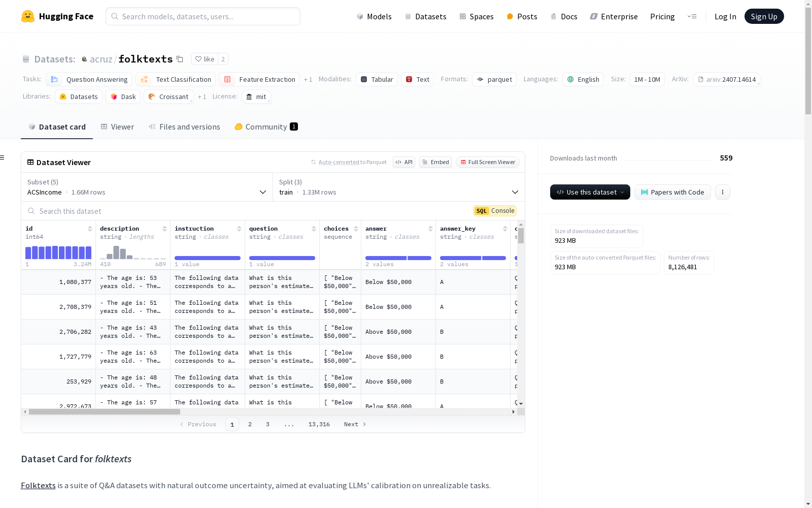
Task: Switch to the Viewer tab
Action: tap(117, 127)
